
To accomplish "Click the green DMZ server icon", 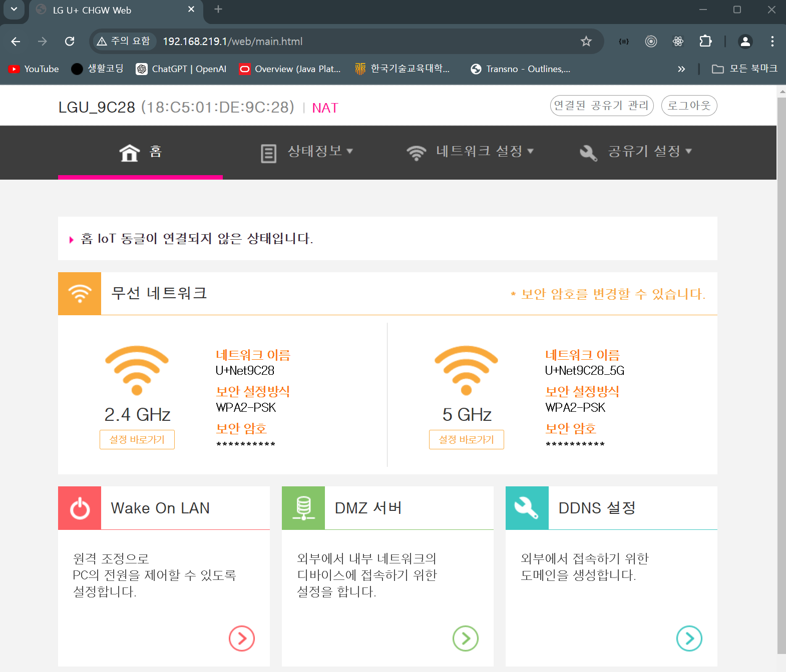I will tap(303, 508).
